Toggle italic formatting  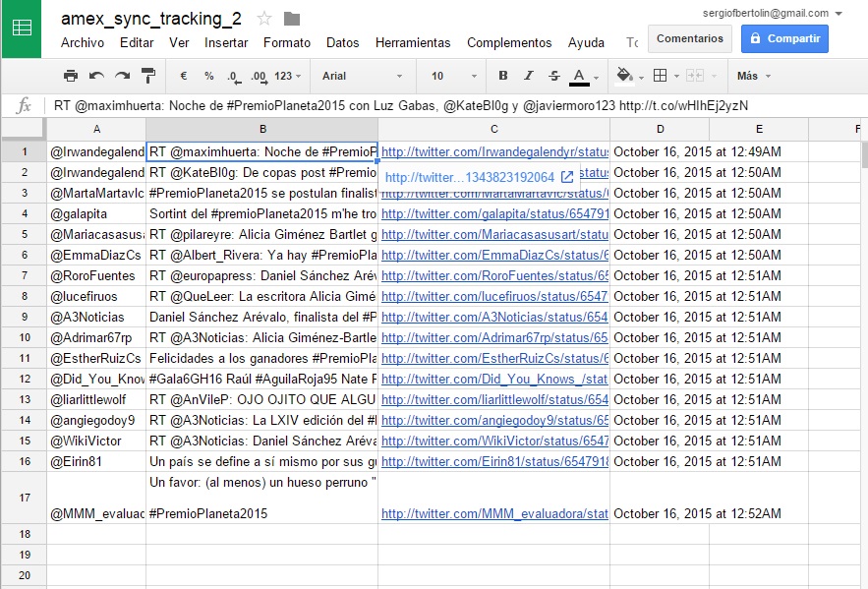[x=529, y=76]
